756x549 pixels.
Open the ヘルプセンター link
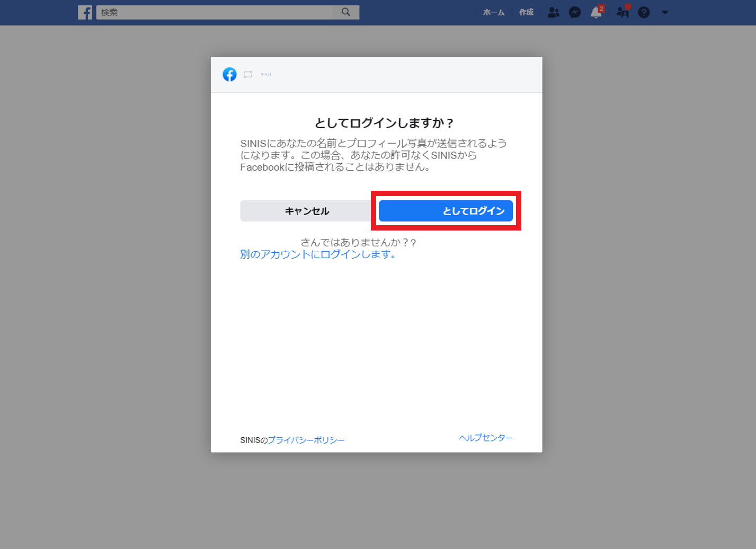tap(485, 438)
